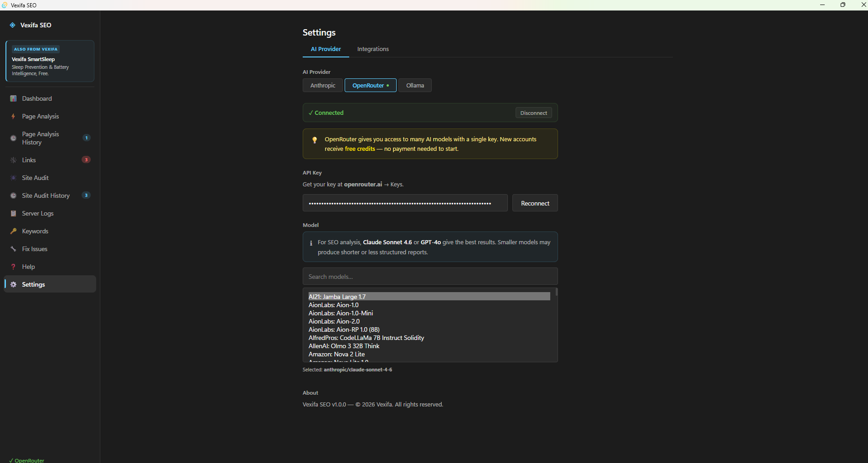Click the Vexifa SEO diamond logo icon

pos(13,25)
